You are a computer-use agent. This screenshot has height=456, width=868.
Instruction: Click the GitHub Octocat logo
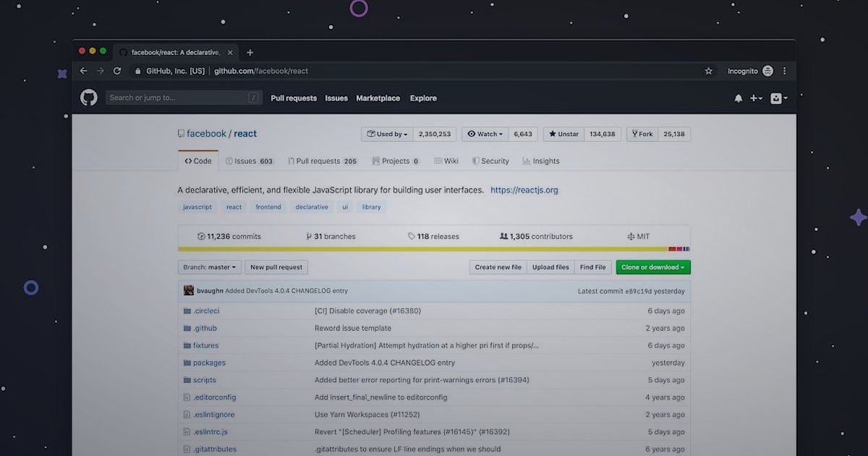click(x=89, y=98)
